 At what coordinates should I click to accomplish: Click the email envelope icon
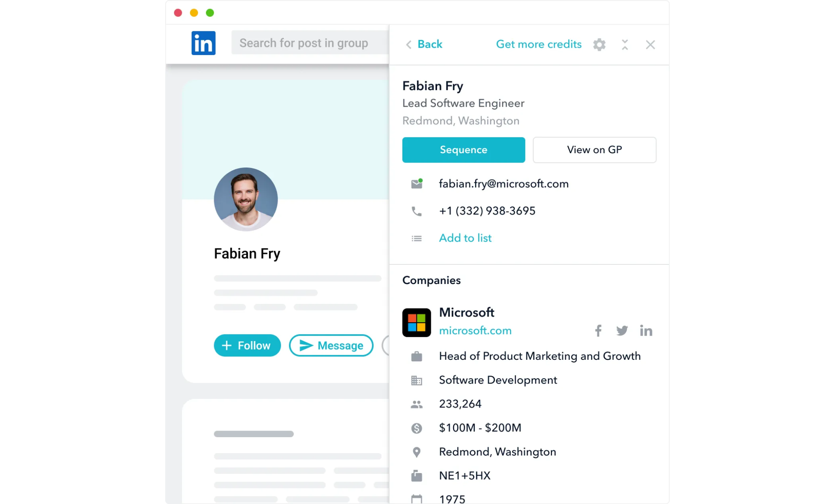417,184
